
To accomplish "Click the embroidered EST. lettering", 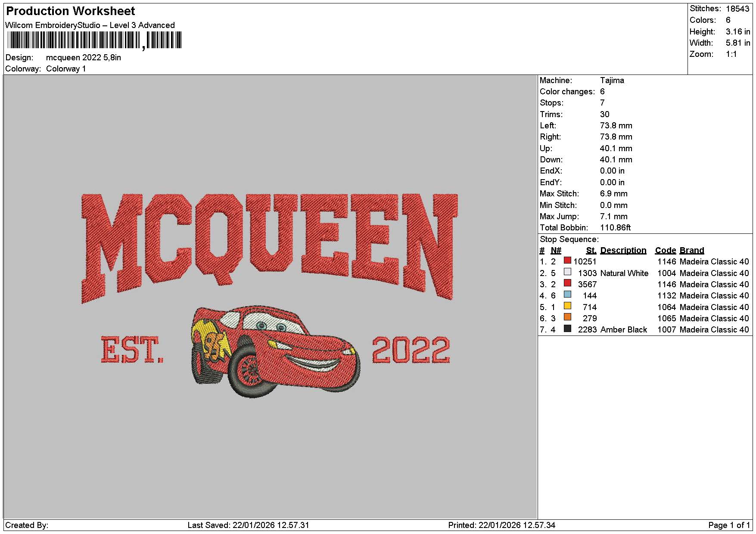I will pos(132,350).
